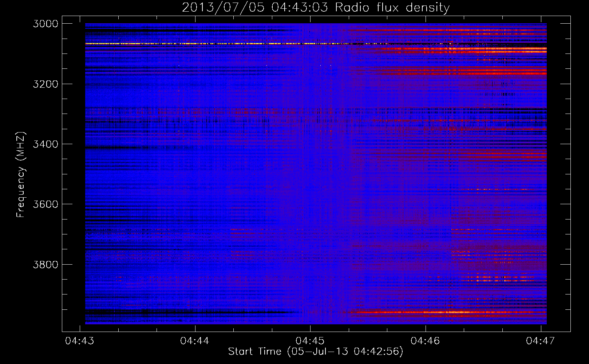The height and width of the screenshot is (364, 589).
Task: Click the 04:43 time axis label
Action: point(79,341)
